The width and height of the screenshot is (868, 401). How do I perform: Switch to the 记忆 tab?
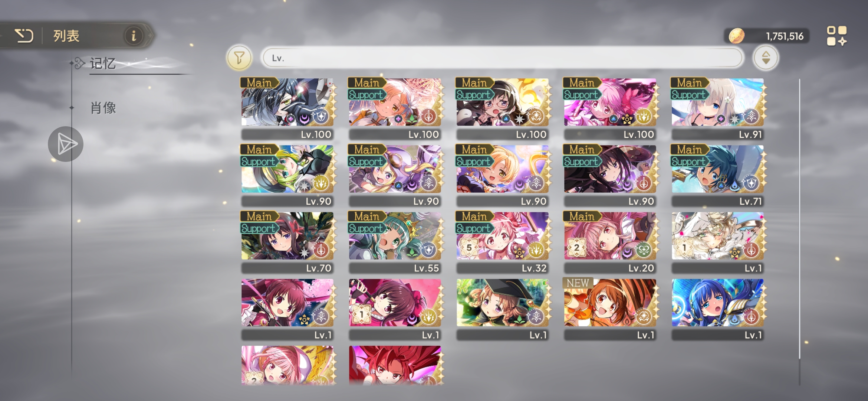(x=103, y=63)
